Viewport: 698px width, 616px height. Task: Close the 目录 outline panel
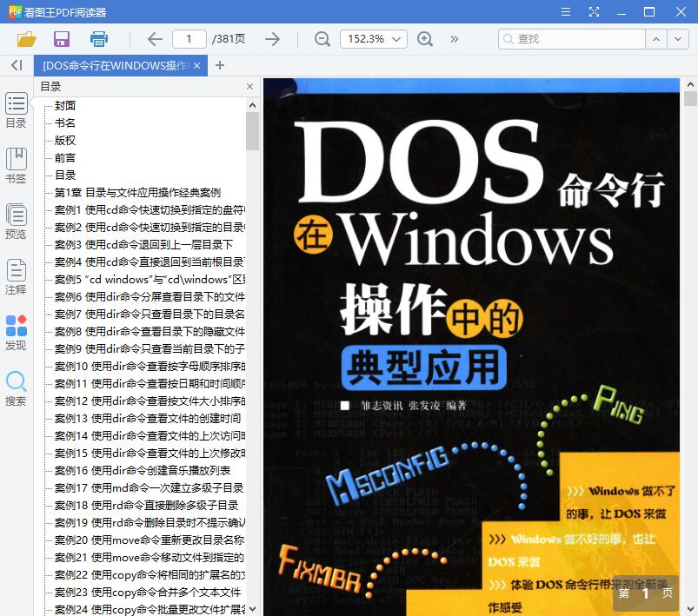(249, 86)
